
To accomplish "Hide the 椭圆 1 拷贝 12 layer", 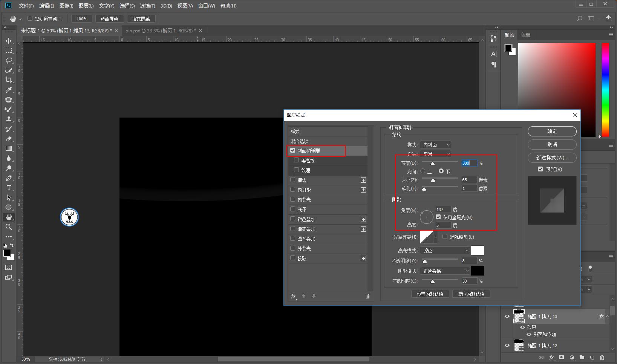I will tap(507, 346).
